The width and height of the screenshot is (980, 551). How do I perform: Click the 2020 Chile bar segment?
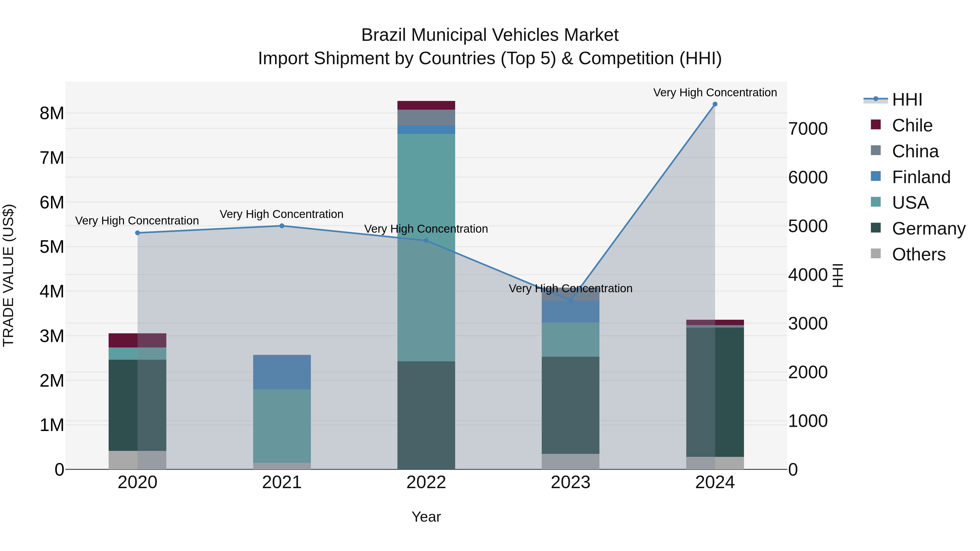coord(138,340)
